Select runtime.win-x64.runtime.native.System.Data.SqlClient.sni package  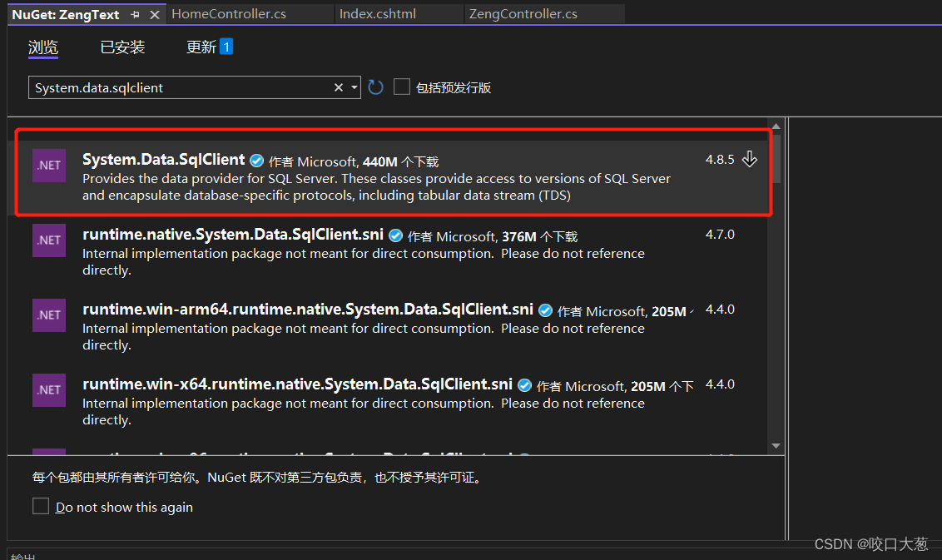[x=297, y=384]
